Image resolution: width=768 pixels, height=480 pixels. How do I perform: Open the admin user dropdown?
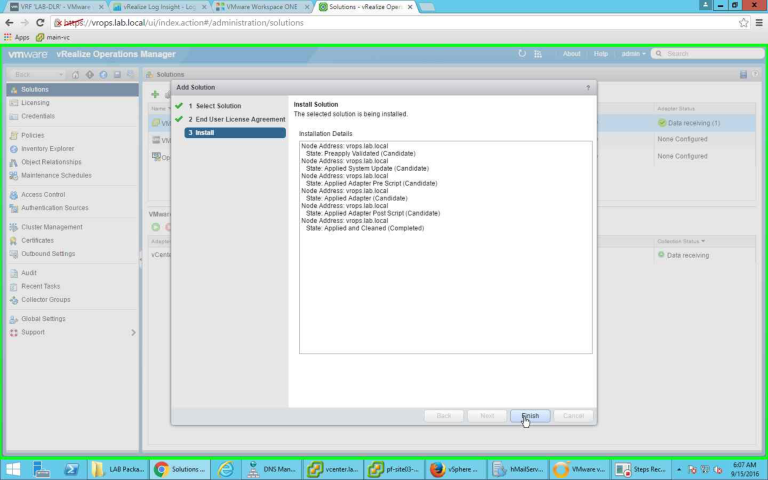tap(633, 54)
